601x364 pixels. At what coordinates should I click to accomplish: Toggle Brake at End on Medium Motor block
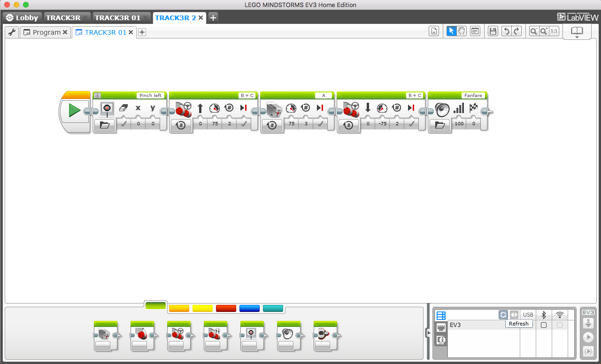(320, 124)
